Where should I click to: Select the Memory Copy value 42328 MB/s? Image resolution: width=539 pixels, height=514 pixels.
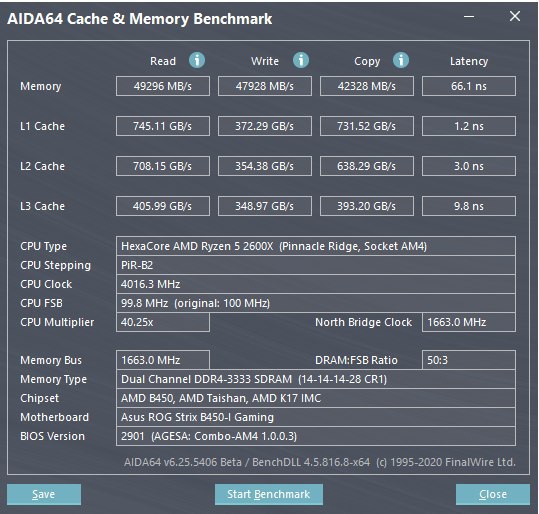point(367,86)
